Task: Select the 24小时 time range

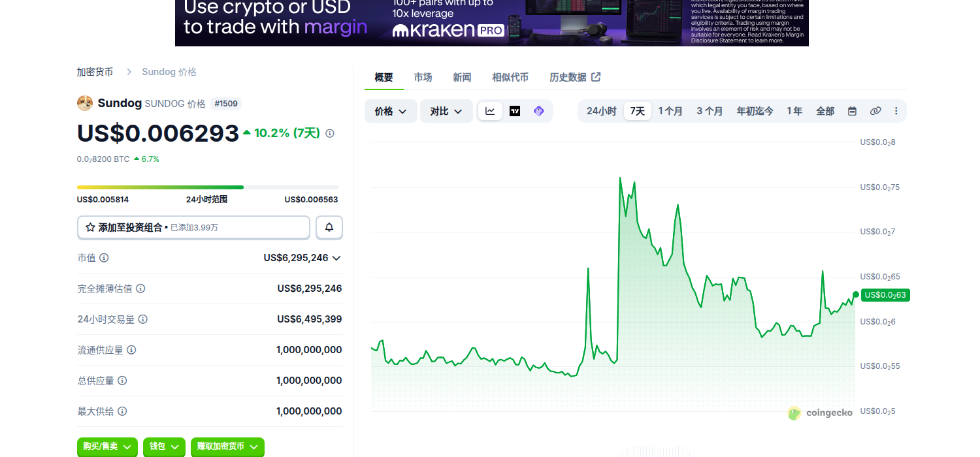Action: click(x=601, y=111)
